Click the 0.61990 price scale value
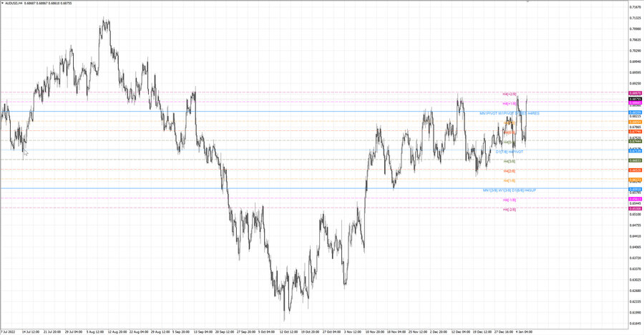644x335 pixels. [635, 312]
